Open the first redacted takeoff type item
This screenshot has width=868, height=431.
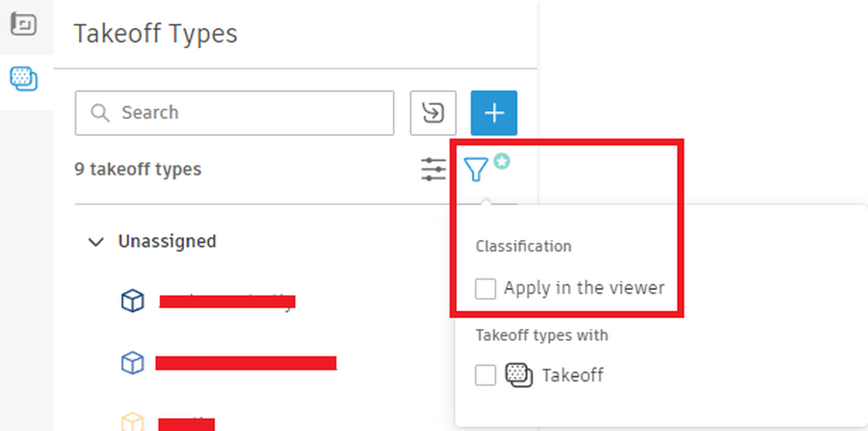click(227, 301)
